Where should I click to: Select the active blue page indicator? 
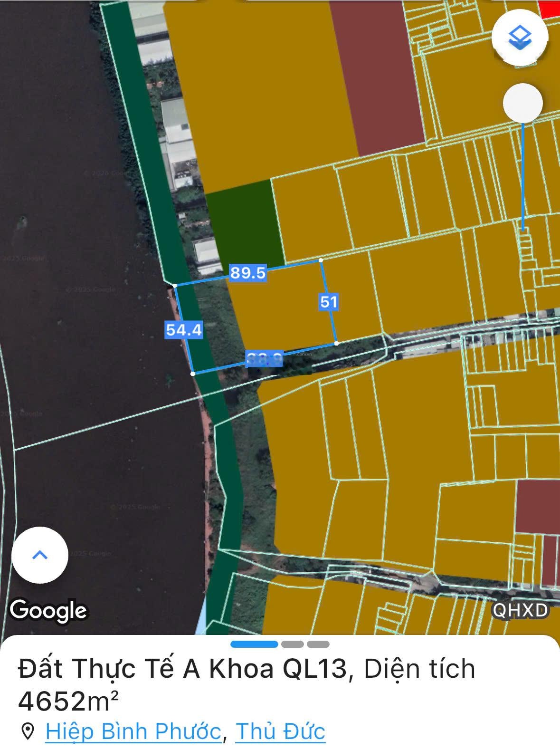[x=254, y=644]
